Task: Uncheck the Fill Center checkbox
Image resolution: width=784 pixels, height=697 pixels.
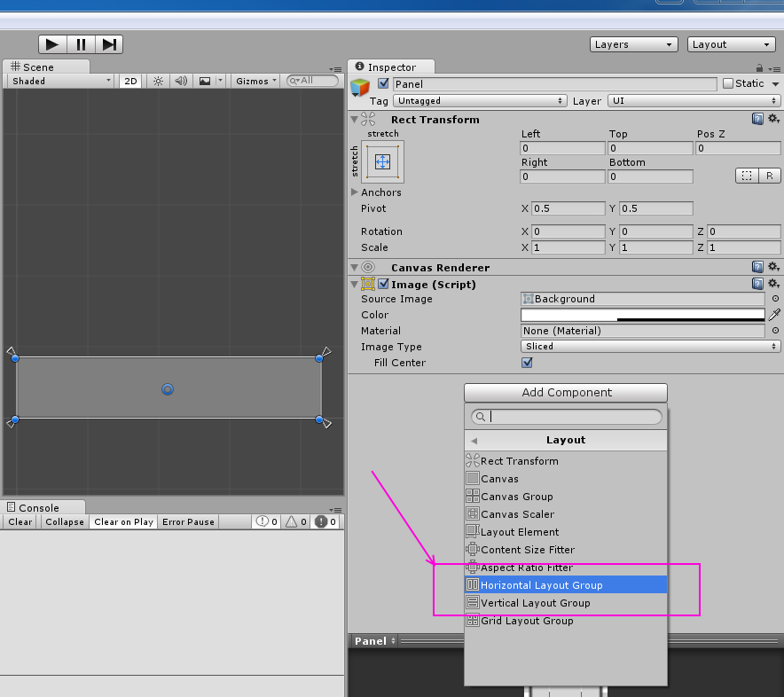Action: pos(527,363)
